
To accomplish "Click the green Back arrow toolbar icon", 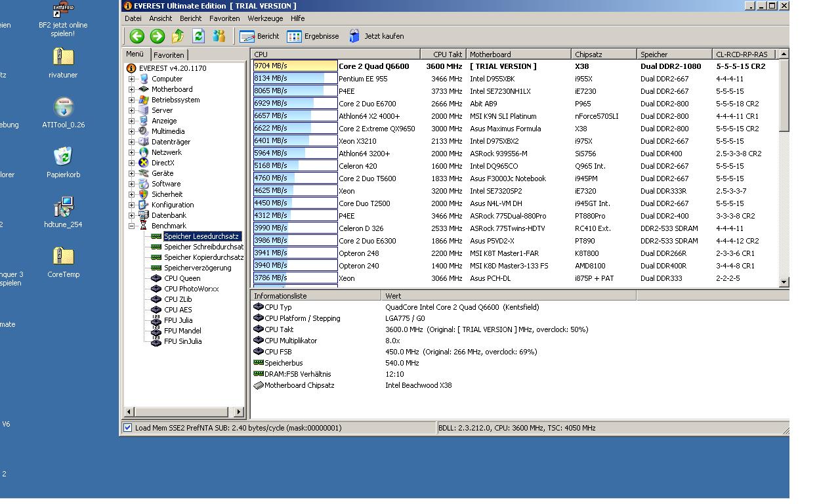I will (136, 36).
